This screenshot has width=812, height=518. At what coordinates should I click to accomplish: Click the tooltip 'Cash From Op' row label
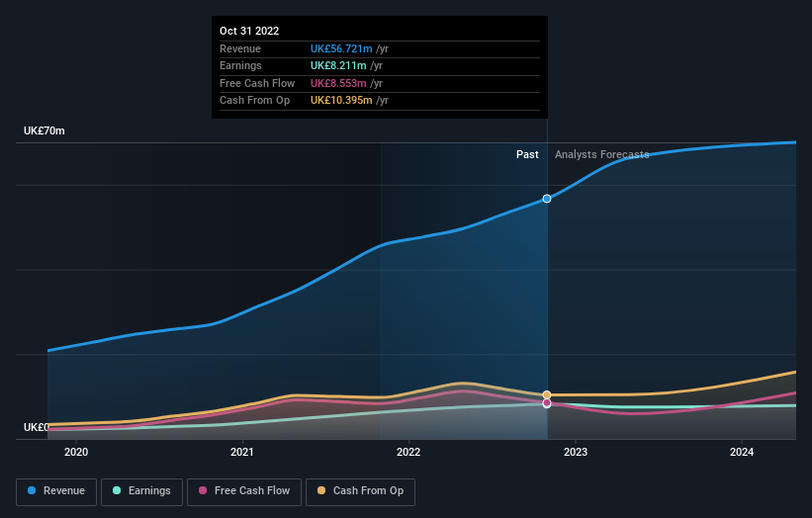click(x=254, y=101)
